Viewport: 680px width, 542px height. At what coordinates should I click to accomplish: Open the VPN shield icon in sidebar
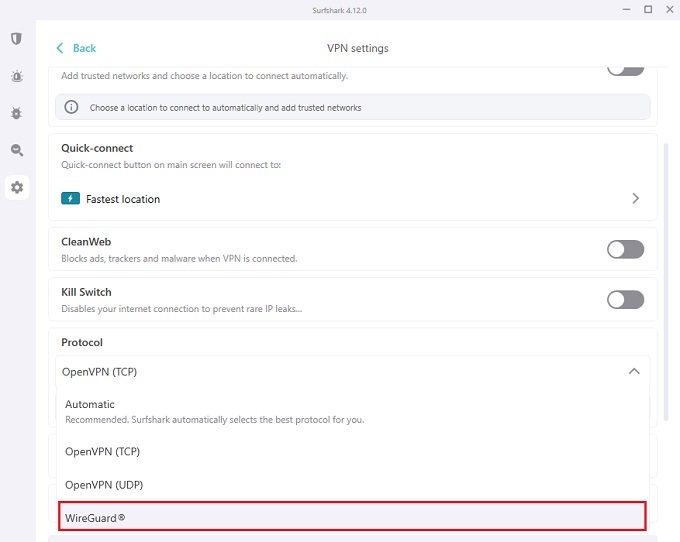16,39
